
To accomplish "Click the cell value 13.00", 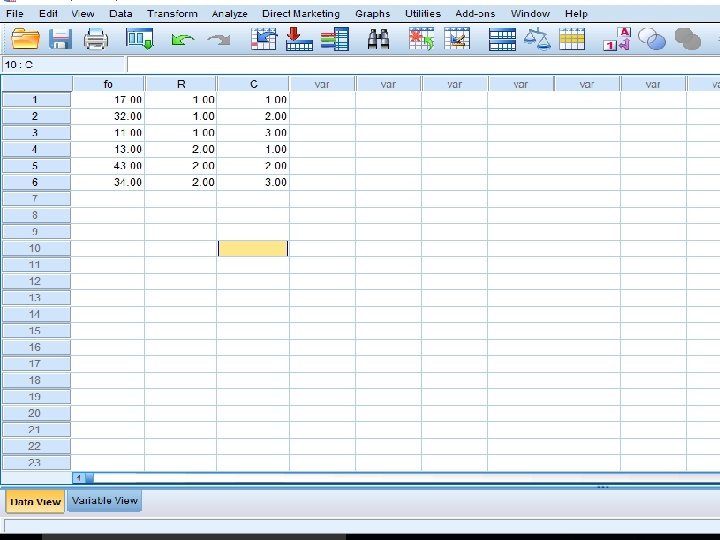I will pos(108,149).
